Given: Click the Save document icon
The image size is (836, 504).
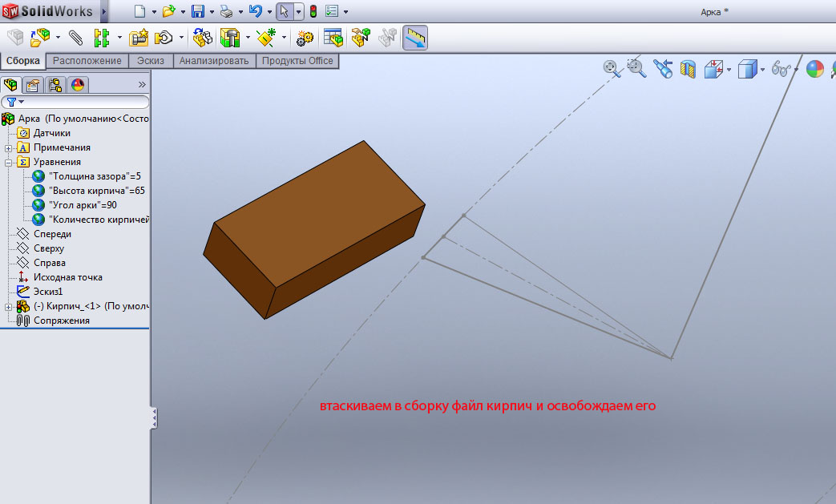Looking at the screenshot, I should pos(197,12).
